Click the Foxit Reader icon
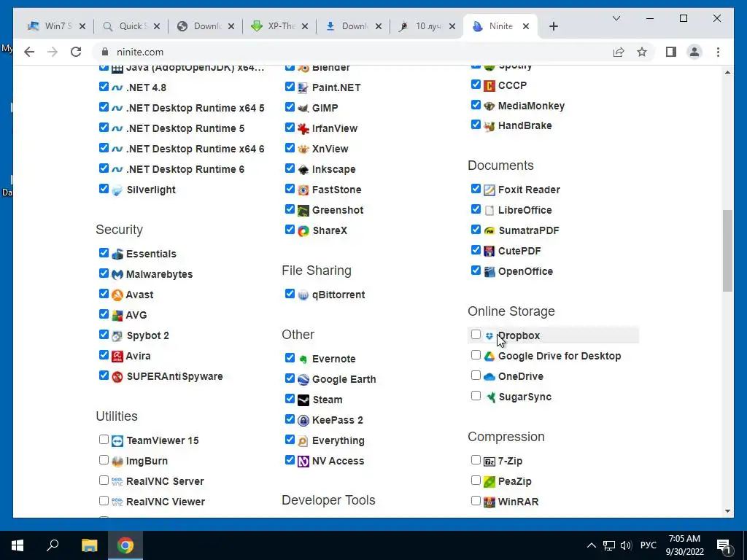The width and height of the screenshot is (747, 560). click(489, 190)
